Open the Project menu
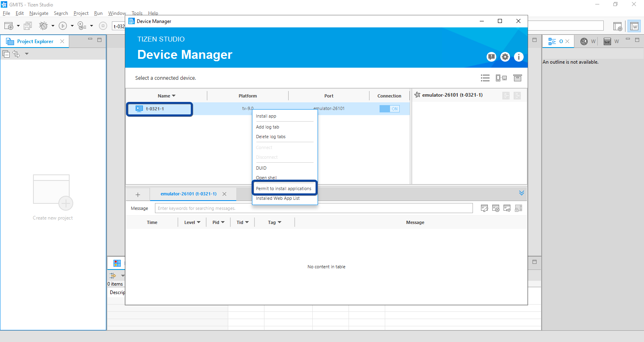This screenshot has height=342, width=644. click(81, 13)
